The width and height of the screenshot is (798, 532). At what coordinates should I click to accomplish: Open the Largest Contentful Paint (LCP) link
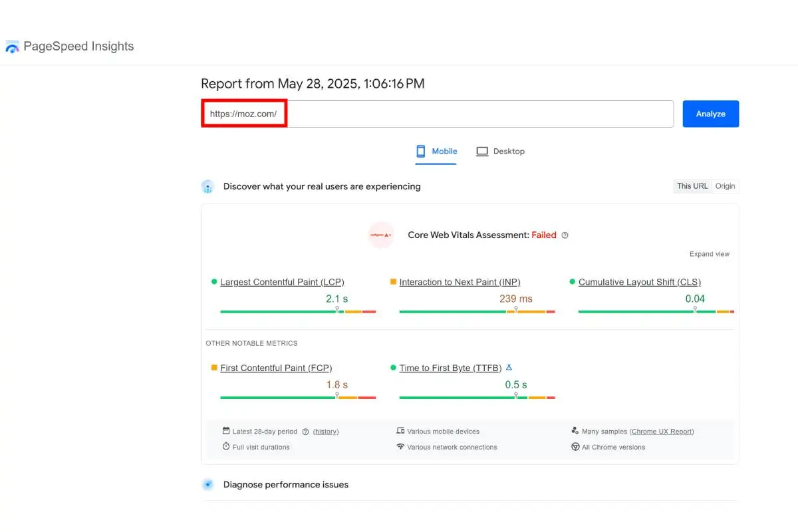click(282, 282)
